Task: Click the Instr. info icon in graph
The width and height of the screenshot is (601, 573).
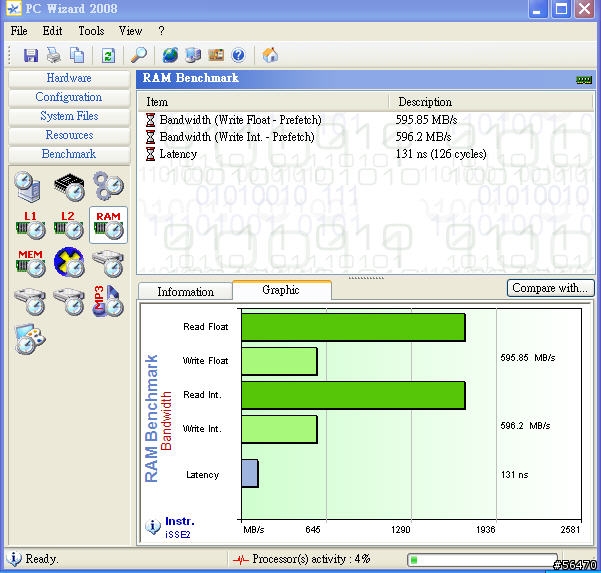Action: click(x=153, y=527)
